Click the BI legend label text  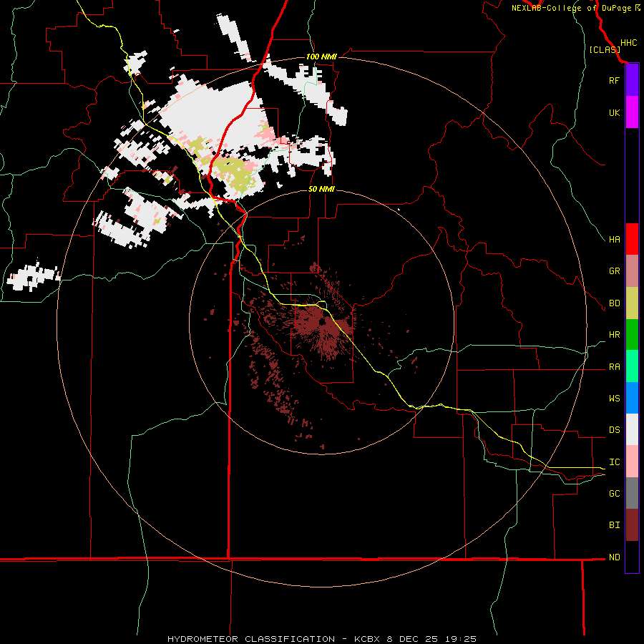614,525
